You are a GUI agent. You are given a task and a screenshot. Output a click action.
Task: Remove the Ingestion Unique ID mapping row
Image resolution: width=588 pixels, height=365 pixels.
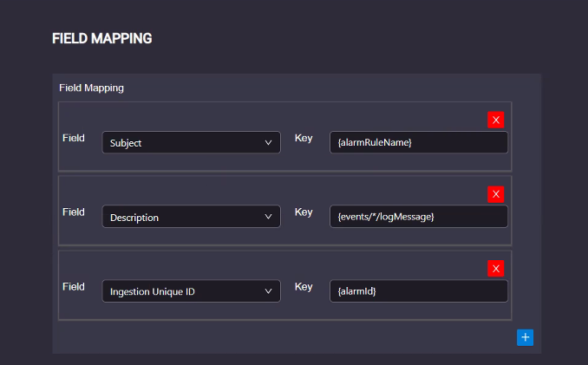pos(495,268)
